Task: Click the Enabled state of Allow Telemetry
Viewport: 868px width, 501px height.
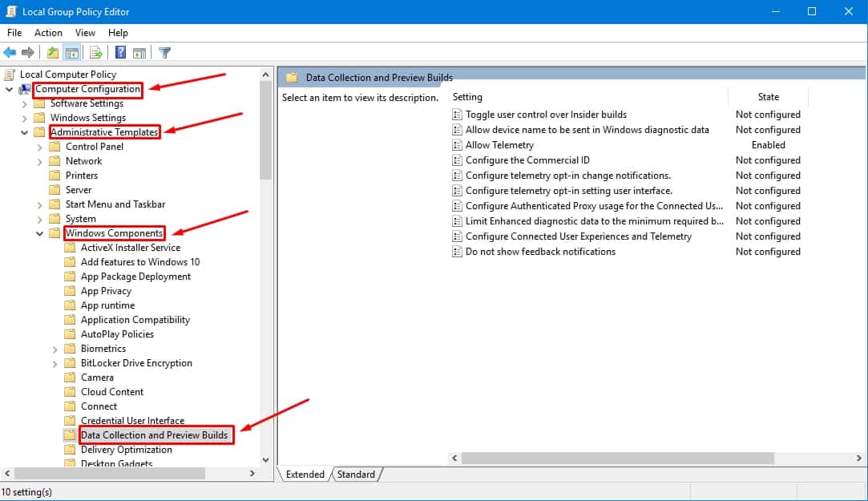Action: (x=768, y=145)
